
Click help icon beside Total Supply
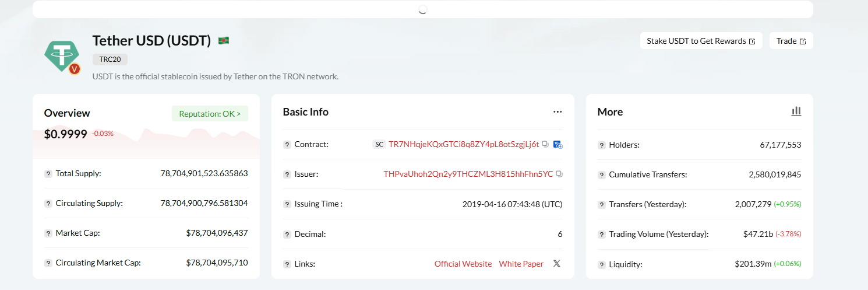(48, 174)
